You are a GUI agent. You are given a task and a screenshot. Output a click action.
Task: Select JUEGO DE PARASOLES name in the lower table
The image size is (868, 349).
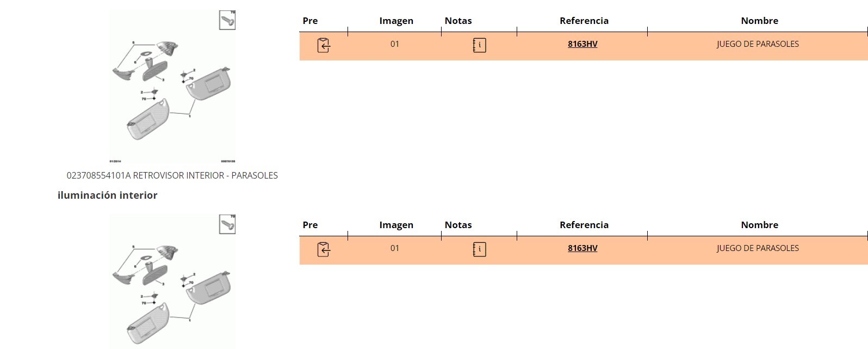[x=758, y=248]
